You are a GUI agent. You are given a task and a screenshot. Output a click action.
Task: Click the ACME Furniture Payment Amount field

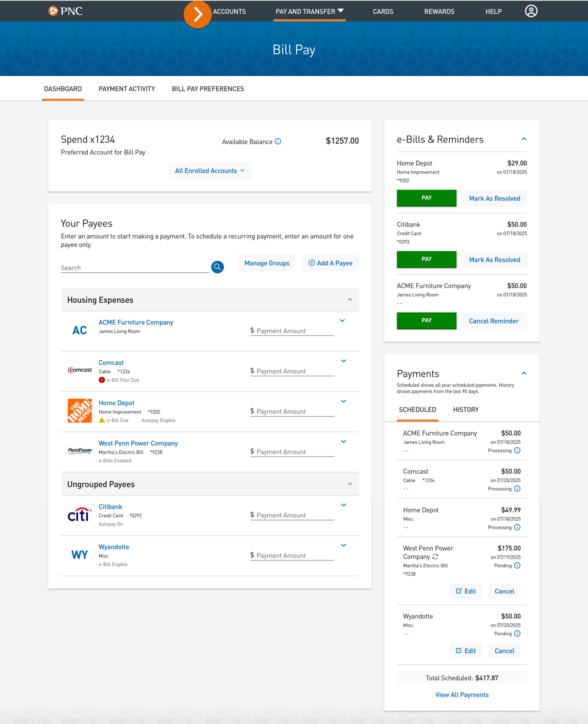click(x=292, y=331)
